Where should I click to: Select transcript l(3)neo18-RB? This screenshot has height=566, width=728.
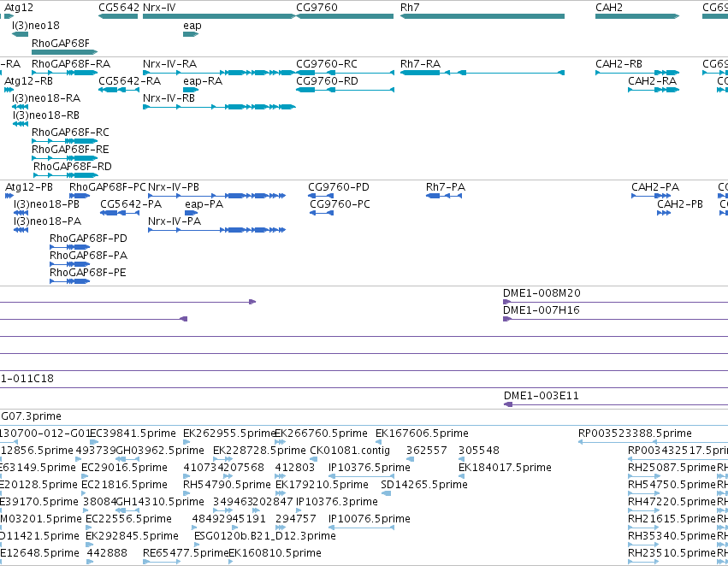click(46, 115)
